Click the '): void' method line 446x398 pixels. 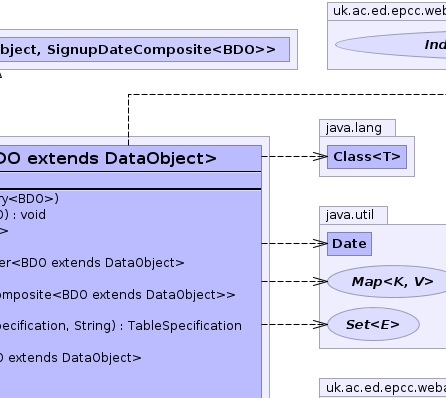[23, 215]
